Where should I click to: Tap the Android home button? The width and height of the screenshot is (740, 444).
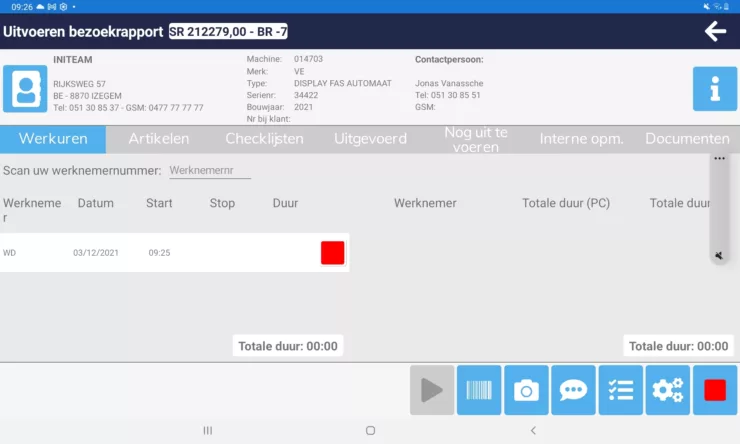point(370,430)
